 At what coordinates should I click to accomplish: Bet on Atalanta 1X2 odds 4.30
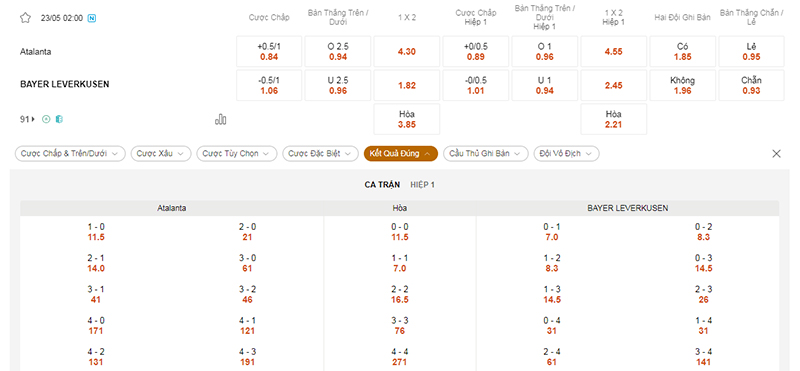click(407, 51)
